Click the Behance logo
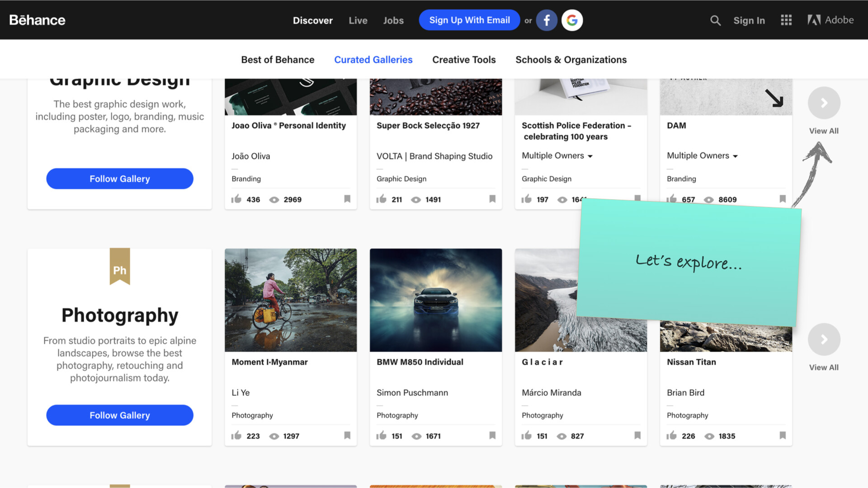This screenshot has width=868, height=488. 38,20
